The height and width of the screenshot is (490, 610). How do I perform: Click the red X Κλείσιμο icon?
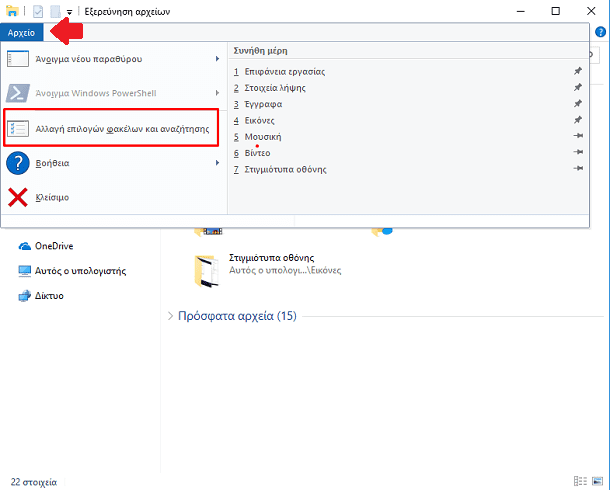(18, 197)
